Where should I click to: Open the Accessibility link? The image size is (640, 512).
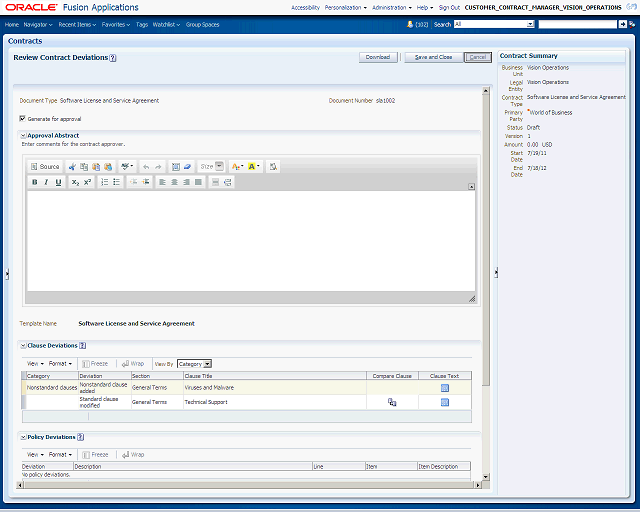click(305, 7)
